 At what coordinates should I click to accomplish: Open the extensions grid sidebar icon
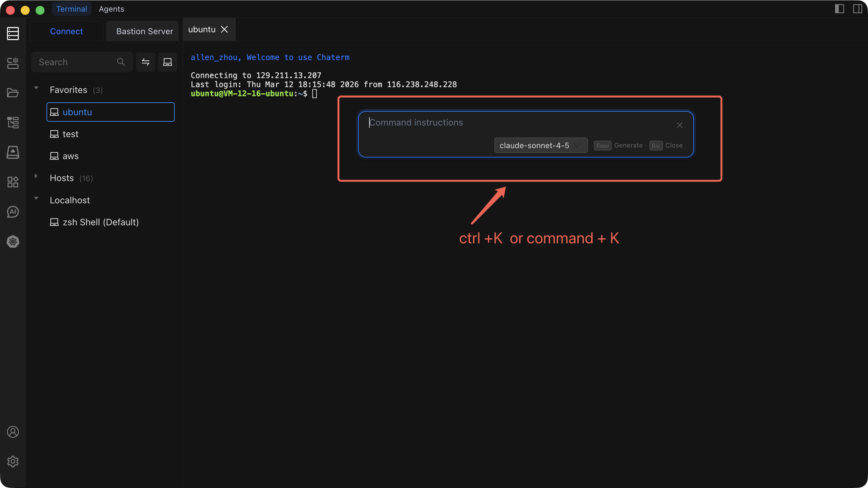point(13,182)
